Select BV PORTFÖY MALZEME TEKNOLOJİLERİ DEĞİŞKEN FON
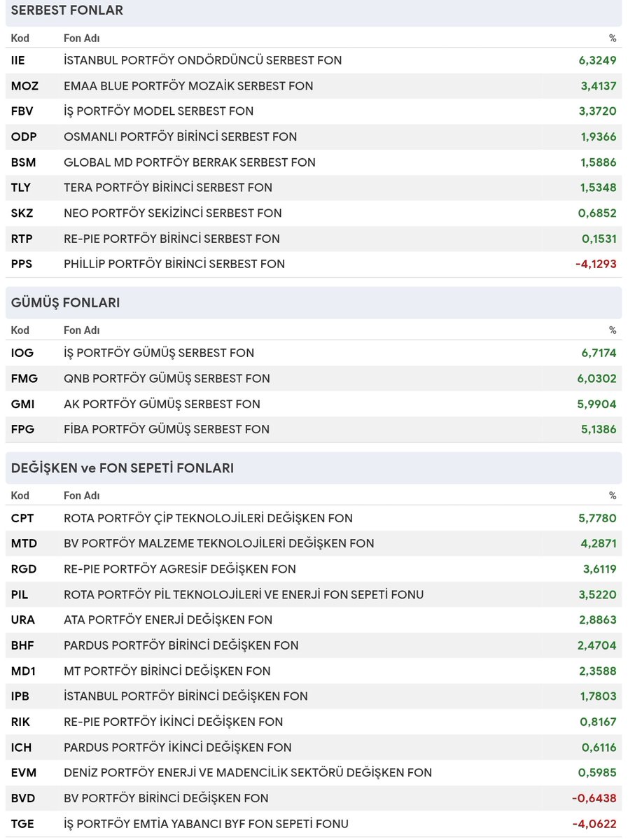Screen dimensions: 628x840 [x=219, y=543]
